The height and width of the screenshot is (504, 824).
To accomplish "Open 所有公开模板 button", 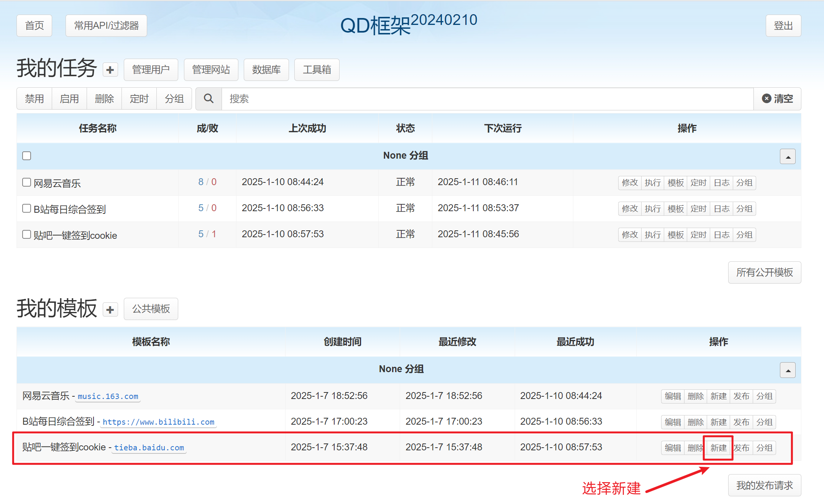I will point(764,273).
